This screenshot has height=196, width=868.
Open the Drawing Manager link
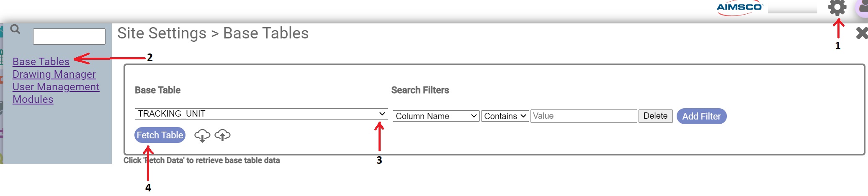(x=54, y=74)
